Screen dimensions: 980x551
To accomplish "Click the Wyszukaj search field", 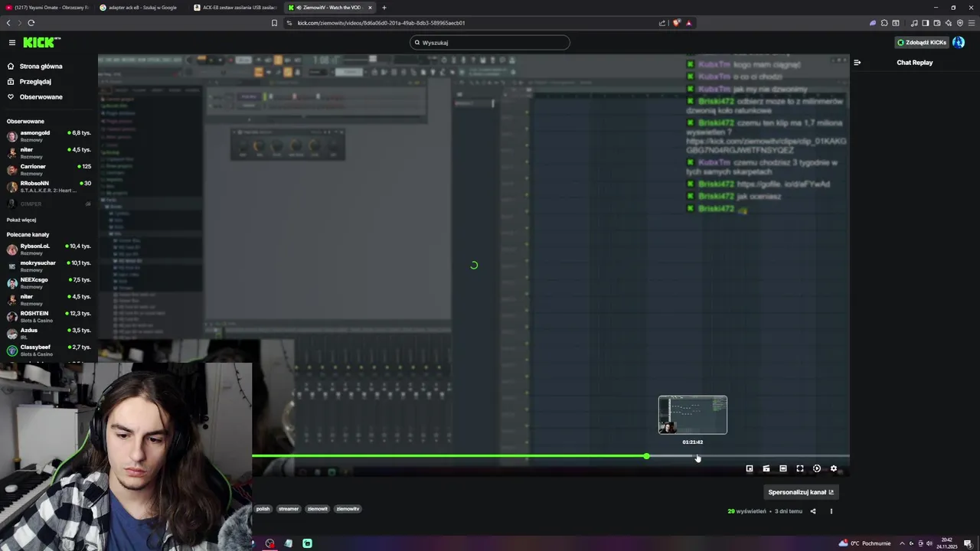I will pyautogui.click(x=490, y=43).
